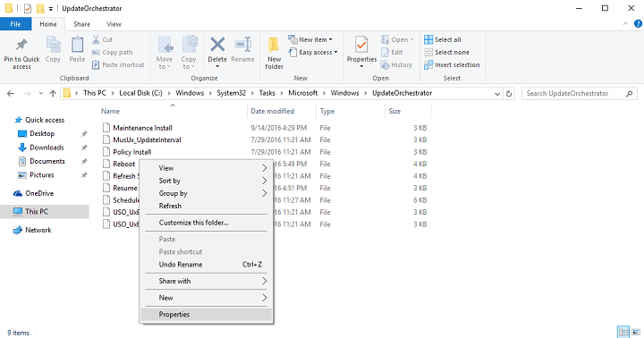Viewport: 644px width, 338px height.
Task: Click the Copy ribbon icon
Action: click(x=53, y=45)
